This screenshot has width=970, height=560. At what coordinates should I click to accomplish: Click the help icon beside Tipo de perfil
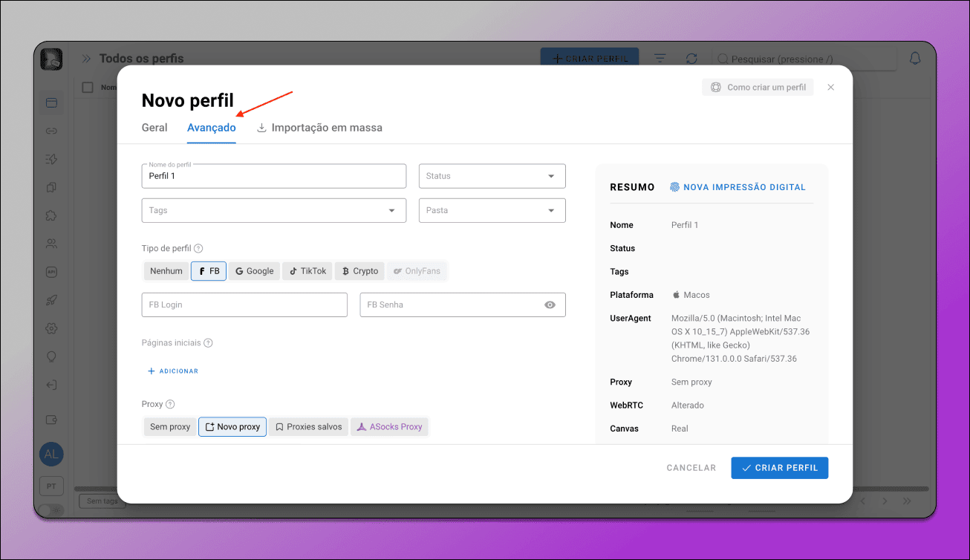(x=198, y=249)
